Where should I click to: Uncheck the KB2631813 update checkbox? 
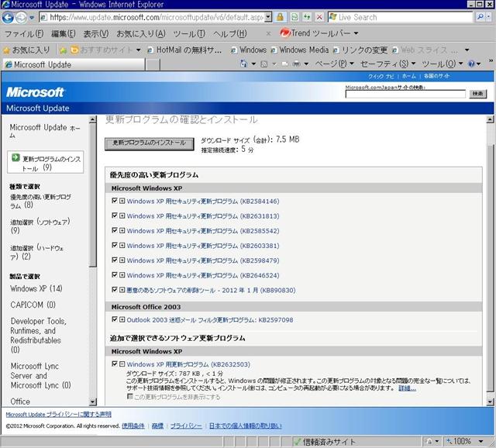(x=115, y=215)
